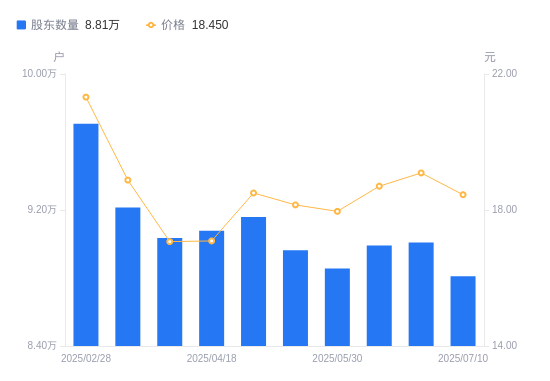This screenshot has height=381, width=550.
Task: Click the 10.00万 left axis label
Action: point(39,73)
